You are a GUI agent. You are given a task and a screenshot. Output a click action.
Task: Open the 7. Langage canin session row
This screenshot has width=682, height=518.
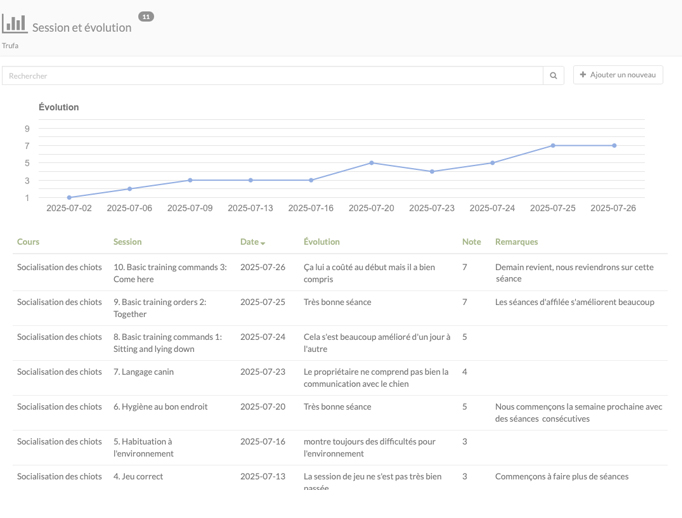(x=340, y=378)
